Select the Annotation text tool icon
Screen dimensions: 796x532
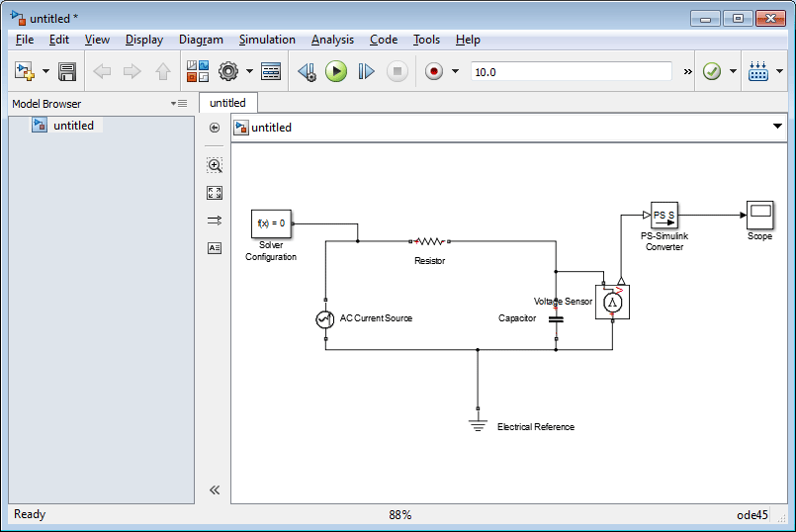click(x=215, y=248)
